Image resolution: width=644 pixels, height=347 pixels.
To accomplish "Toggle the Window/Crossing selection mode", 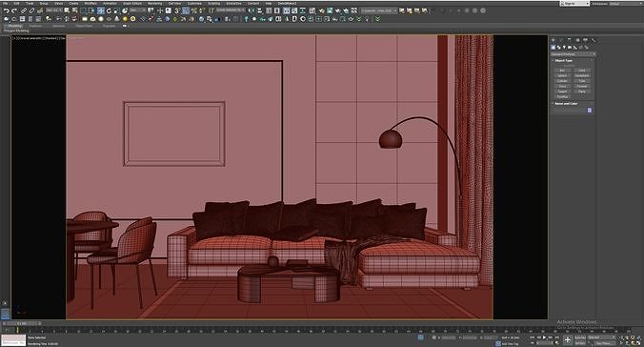I will [x=92, y=10].
